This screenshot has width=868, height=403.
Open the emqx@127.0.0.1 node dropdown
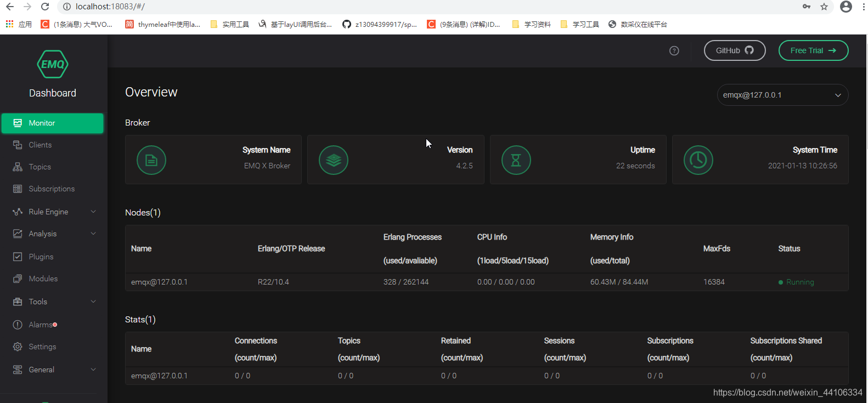[783, 95]
